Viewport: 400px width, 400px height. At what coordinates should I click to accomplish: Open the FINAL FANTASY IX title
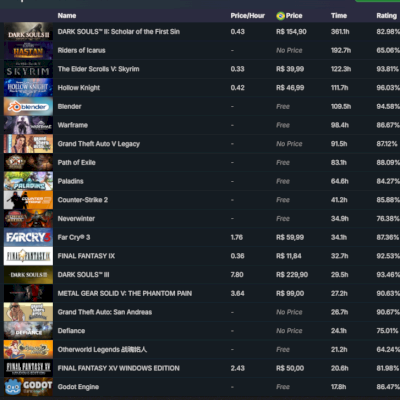[x=86, y=256]
